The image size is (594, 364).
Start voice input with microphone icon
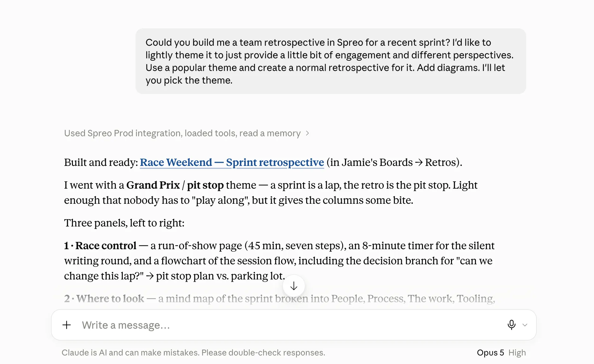coord(511,325)
